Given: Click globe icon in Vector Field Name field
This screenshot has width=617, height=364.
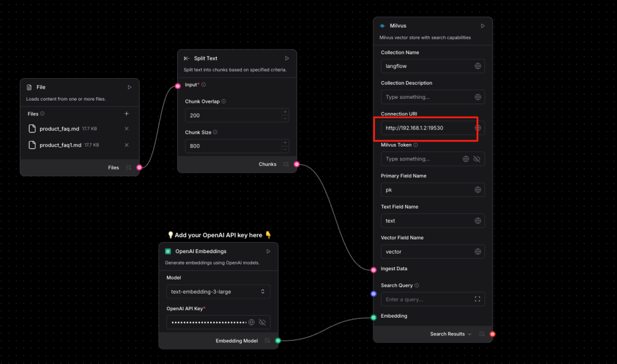Looking at the screenshot, I should [478, 251].
